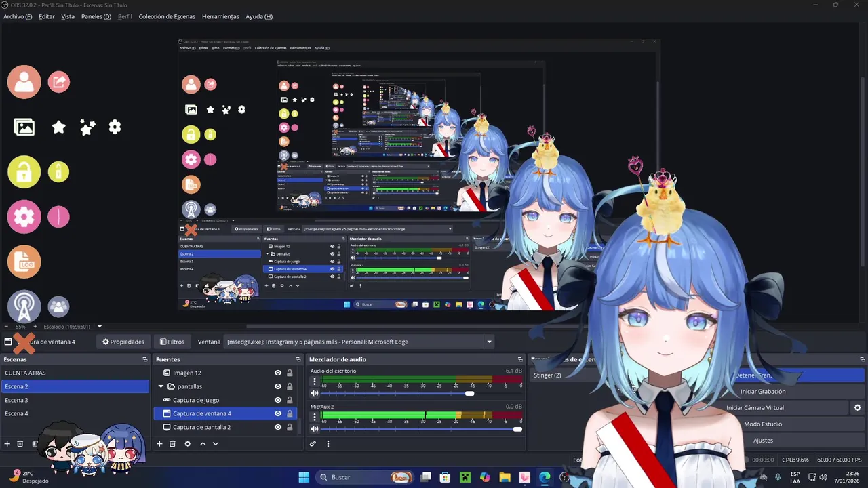Undock the Escenas panel

coord(144,359)
